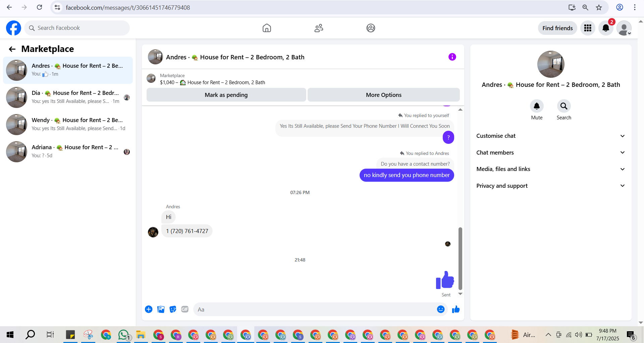Open Windows notification center icon
Viewport: 644px width, 343px height.
[631, 335]
